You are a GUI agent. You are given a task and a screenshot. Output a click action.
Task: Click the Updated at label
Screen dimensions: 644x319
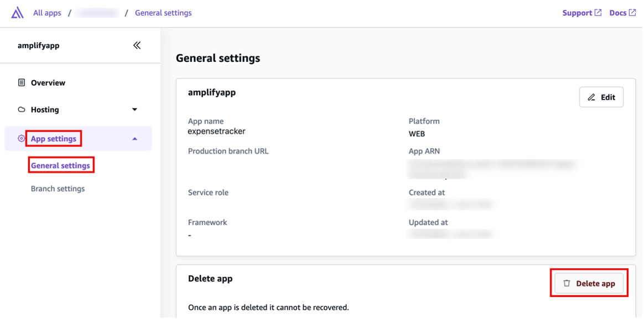tap(428, 222)
